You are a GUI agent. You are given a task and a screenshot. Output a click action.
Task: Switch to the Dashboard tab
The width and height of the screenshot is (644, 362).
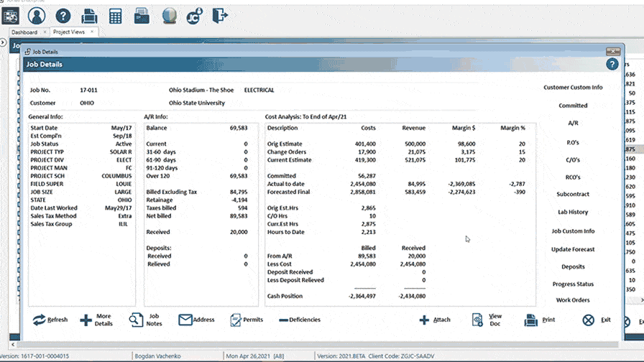24,32
